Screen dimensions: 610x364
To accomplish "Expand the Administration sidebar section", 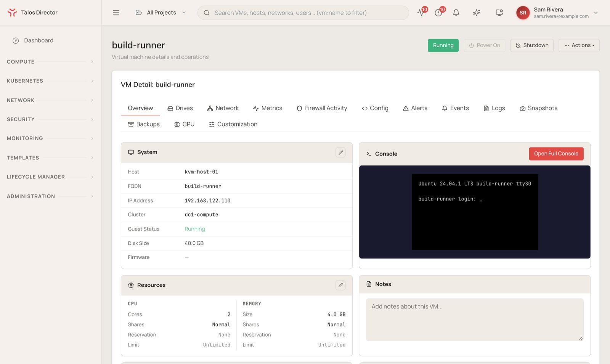I will pyautogui.click(x=50, y=196).
